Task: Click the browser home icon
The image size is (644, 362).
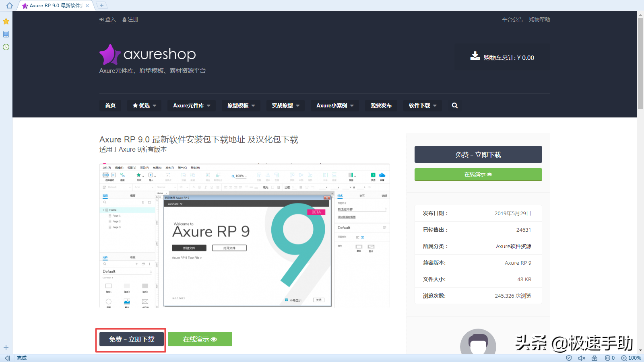Action: [10, 6]
